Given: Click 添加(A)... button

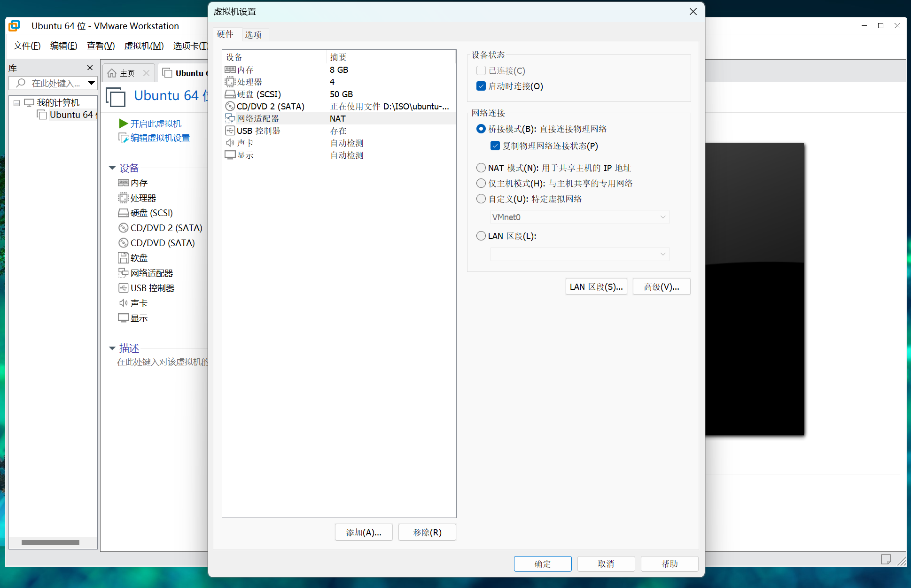Looking at the screenshot, I should click(364, 532).
